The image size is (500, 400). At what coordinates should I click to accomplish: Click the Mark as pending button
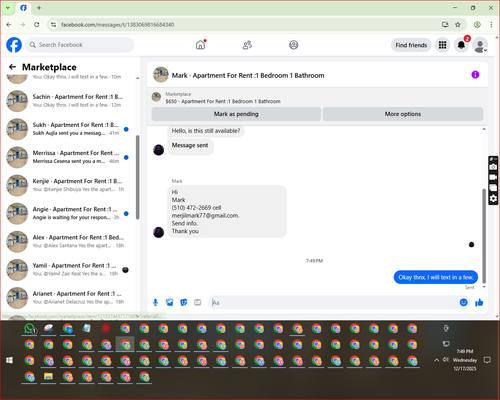(236, 114)
